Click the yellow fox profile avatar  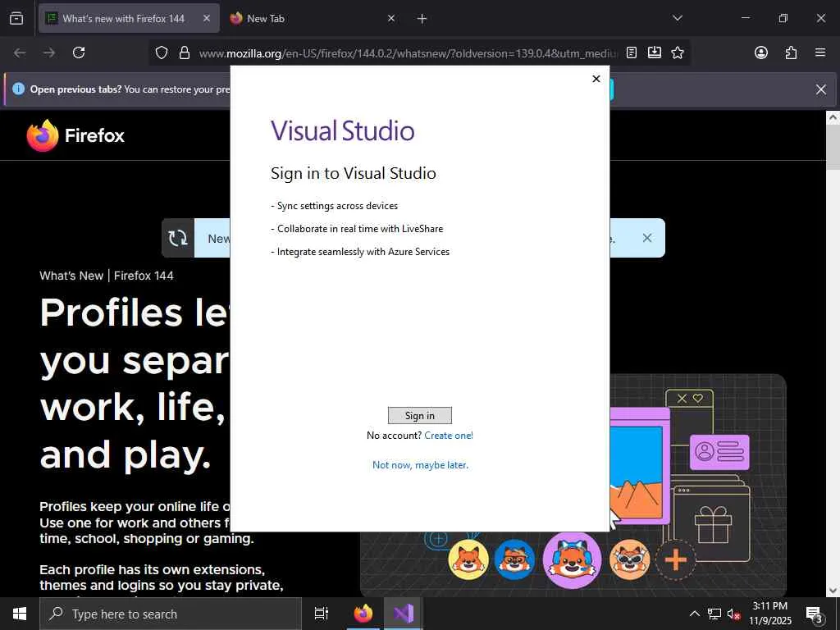click(x=468, y=559)
